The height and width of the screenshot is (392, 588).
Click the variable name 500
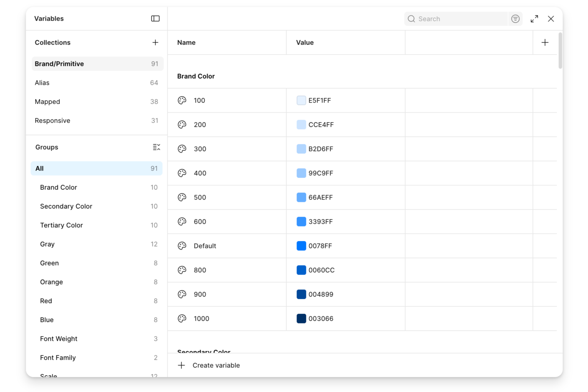click(x=200, y=197)
